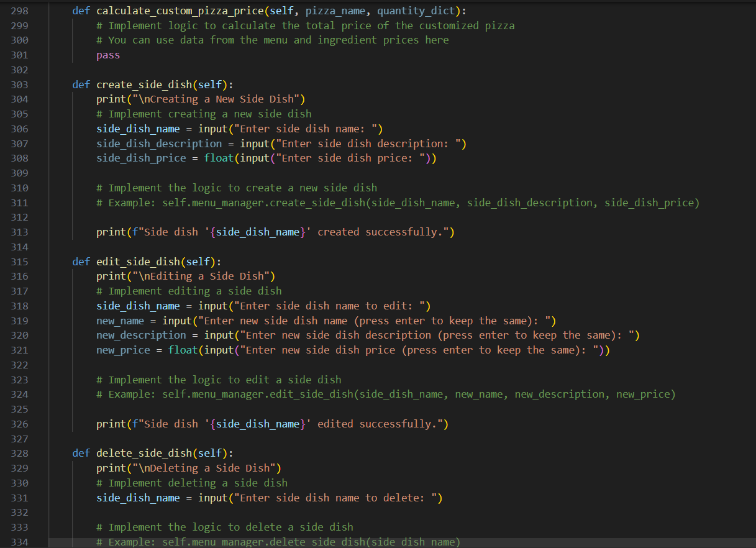756x548 pixels.
Task: Click the menu_manager.edit_side_dish example comment
Action: coord(386,395)
